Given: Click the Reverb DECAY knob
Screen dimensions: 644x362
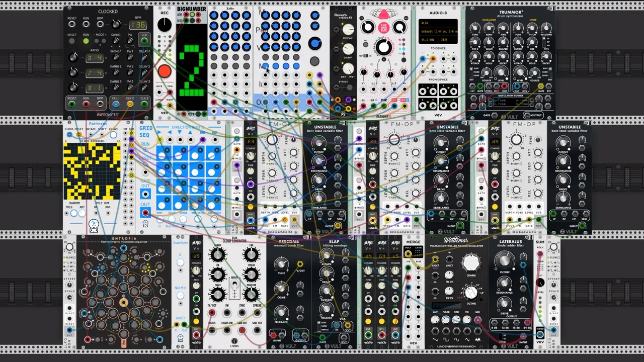Looking at the screenshot, I should [348, 29].
